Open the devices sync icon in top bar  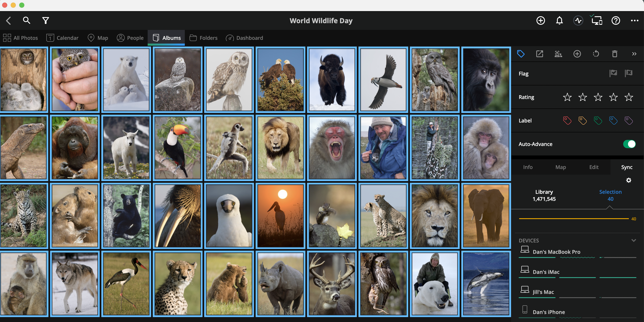coord(597,20)
